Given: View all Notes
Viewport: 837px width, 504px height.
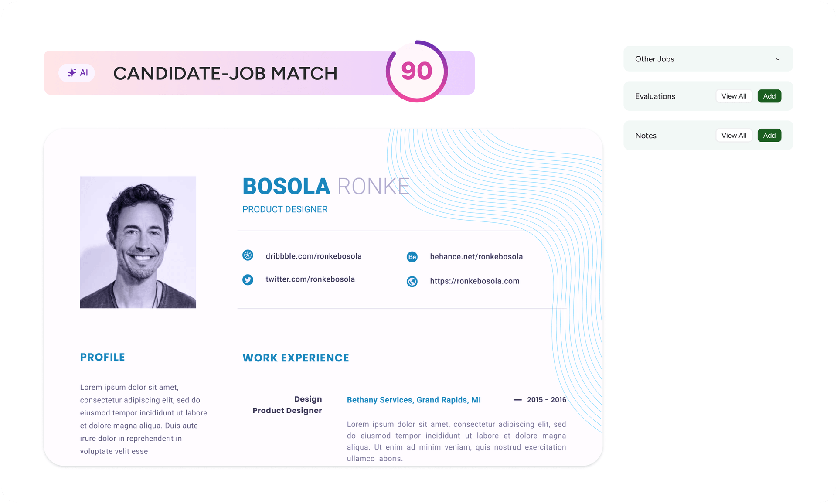Looking at the screenshot, I should pos(734,136).
